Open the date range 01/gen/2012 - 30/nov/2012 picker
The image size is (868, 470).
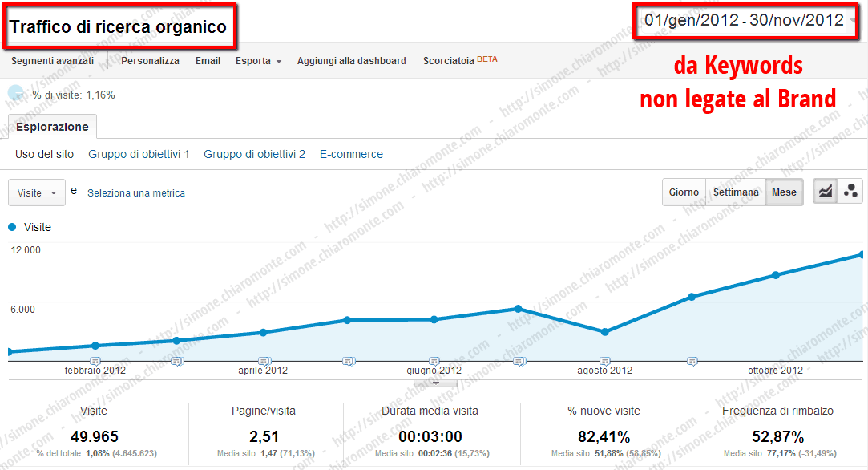(x=747, y=21)
